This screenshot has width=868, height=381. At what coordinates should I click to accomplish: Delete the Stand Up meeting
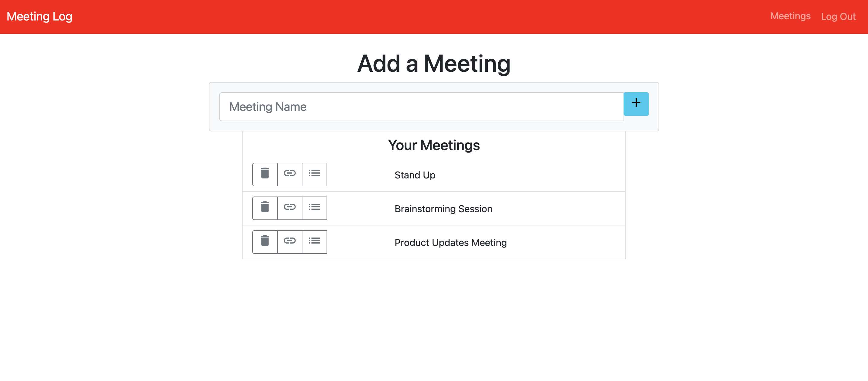point(265,174)
